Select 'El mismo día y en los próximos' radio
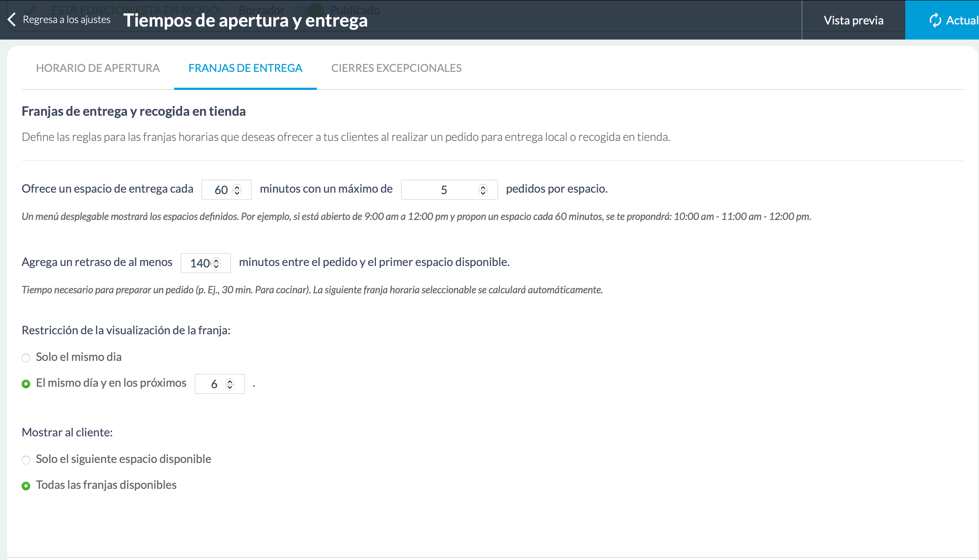Image resolution: width=979 pixels, height=560 pixels. pos(26,384)
